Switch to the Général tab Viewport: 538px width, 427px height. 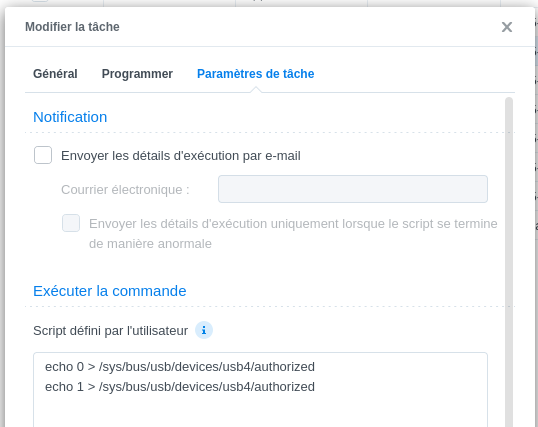(55, 74)
